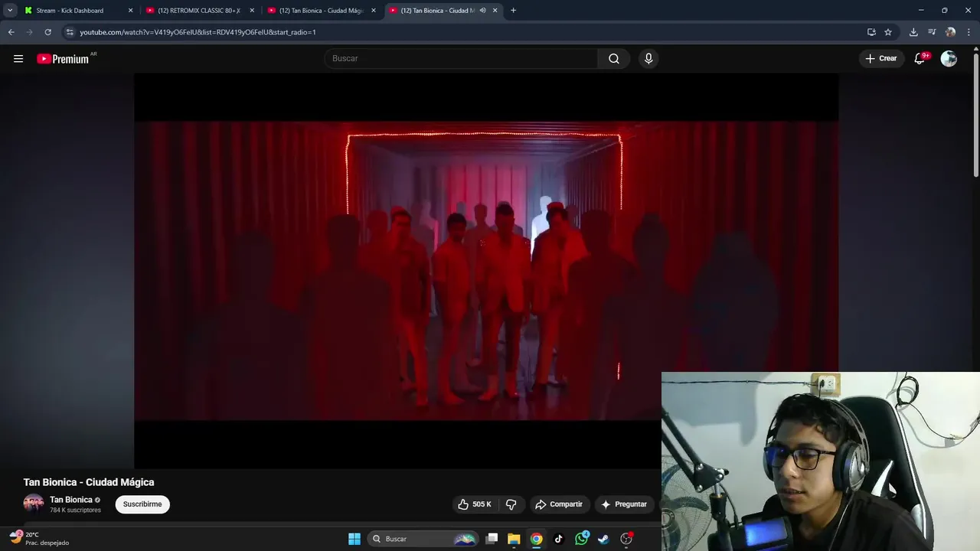The image size is (980, 551).
Task: Open Task View on taskbar
Action: (x=492, y=539)
